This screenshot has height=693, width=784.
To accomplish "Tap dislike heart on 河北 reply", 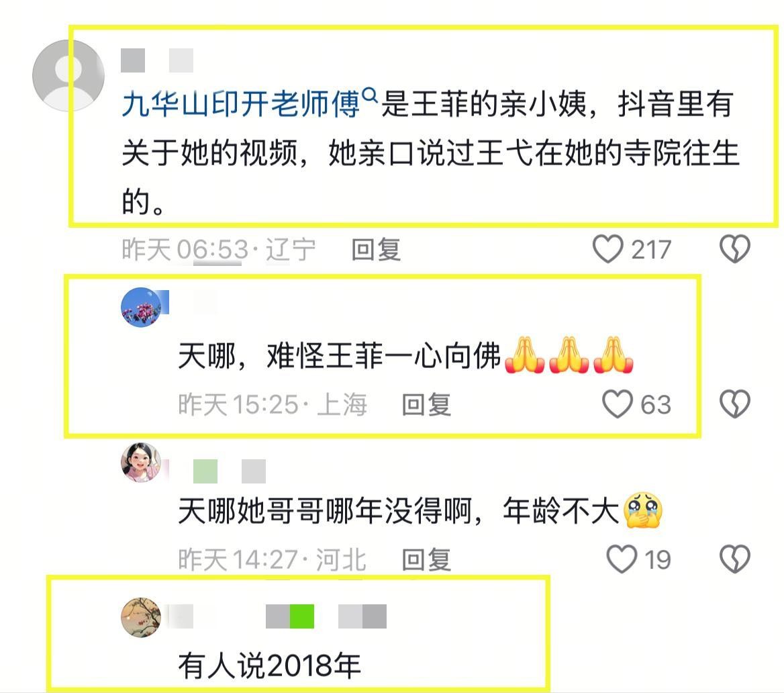I will pyautogui.click(x=734, y=559).
